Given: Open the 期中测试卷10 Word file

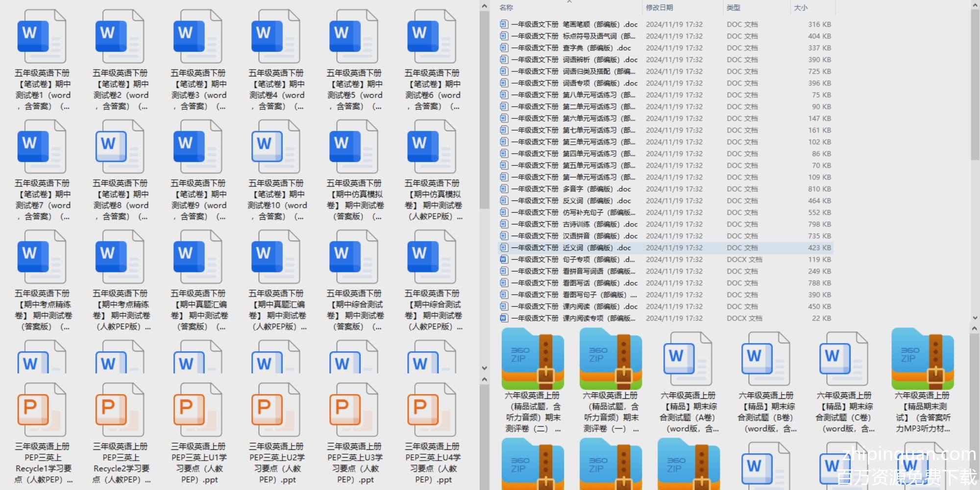Looking at the screenshot, I should pyautogui.click(x=276, y=147).
